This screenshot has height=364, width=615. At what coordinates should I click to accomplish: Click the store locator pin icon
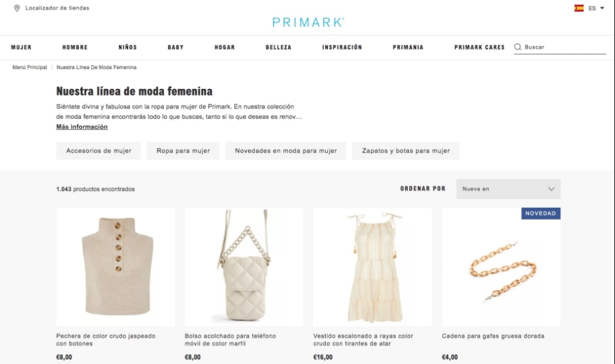pyautogui.click(x=17, y=8)
